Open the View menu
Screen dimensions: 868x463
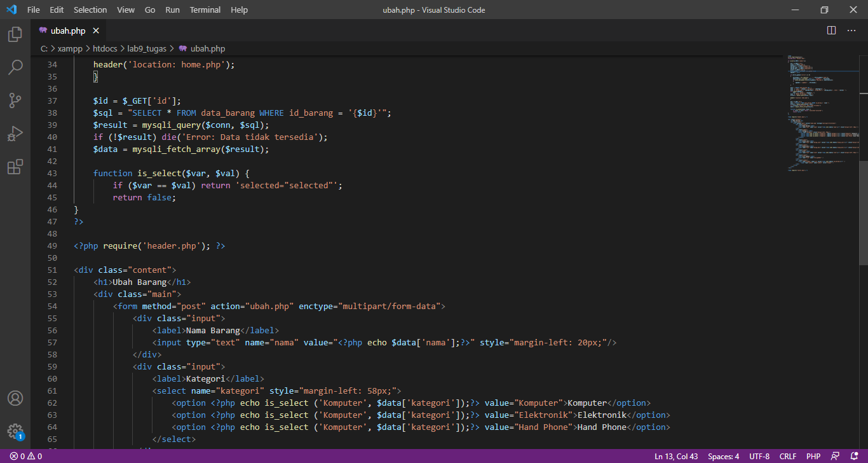[x=126, y=10]
